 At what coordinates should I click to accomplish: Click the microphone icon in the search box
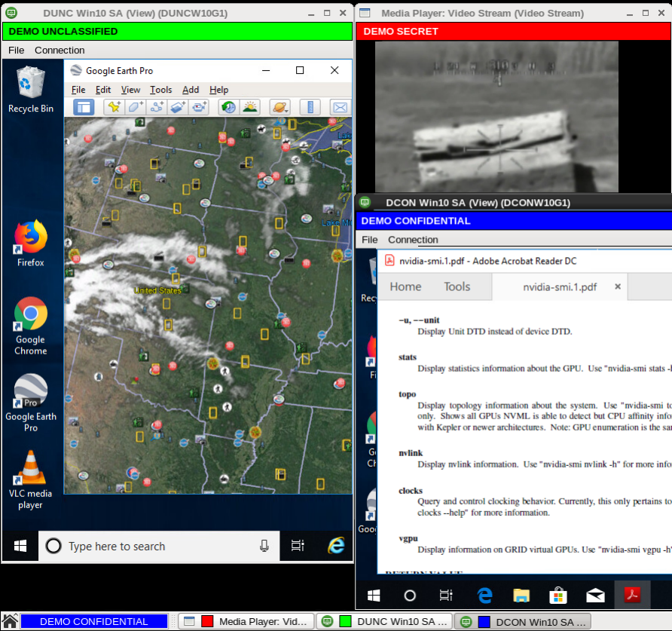(264, 546)
